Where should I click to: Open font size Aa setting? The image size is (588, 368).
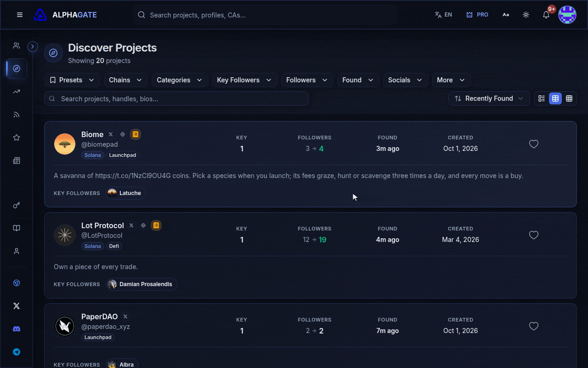click(506, 15)
